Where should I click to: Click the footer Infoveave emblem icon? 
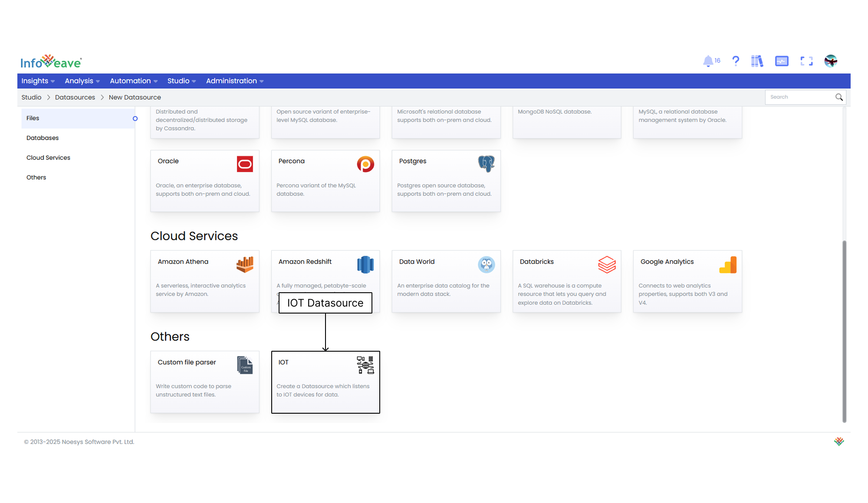pos(839,441)
